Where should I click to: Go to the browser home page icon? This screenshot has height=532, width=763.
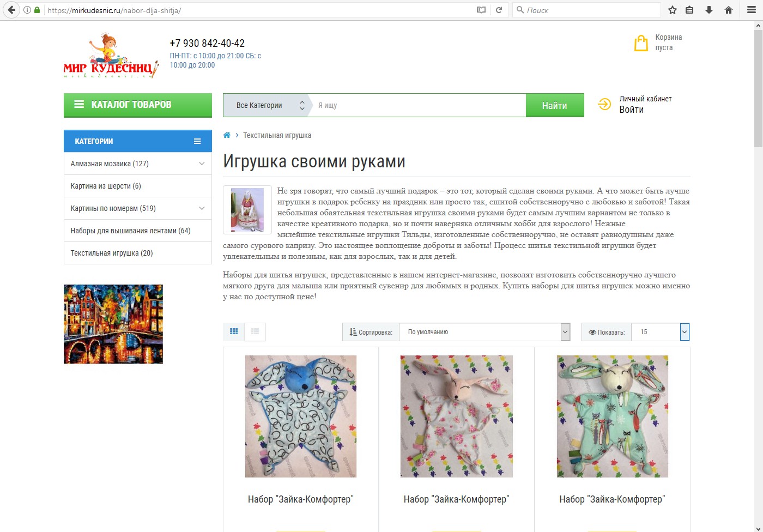tap(729, 10)
